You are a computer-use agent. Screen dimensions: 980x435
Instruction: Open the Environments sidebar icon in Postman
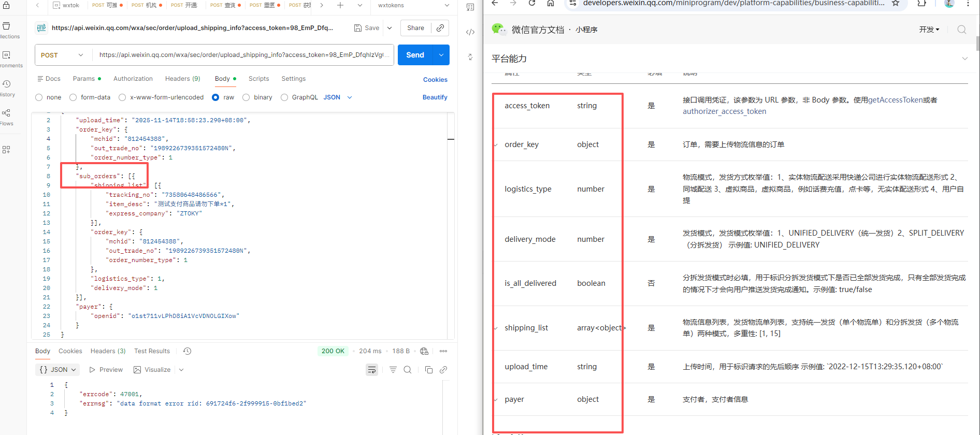[x=7, y=55]
